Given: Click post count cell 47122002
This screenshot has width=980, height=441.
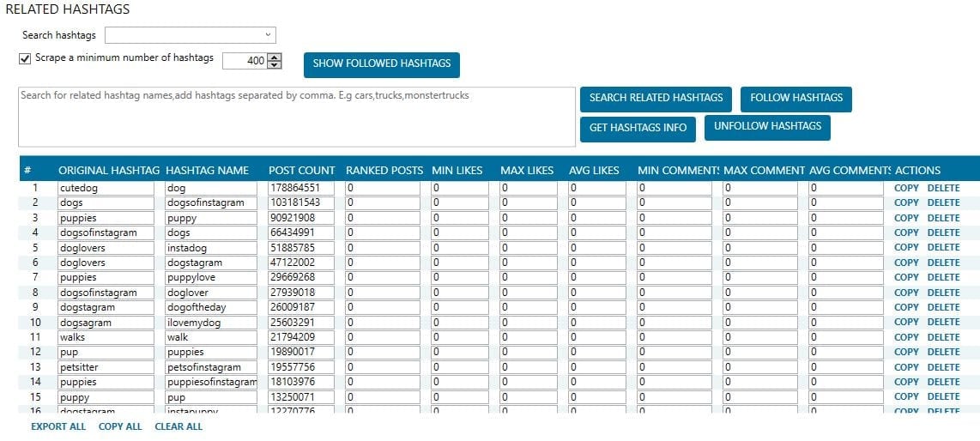Looking at the screenshot, I should point(301,263).
